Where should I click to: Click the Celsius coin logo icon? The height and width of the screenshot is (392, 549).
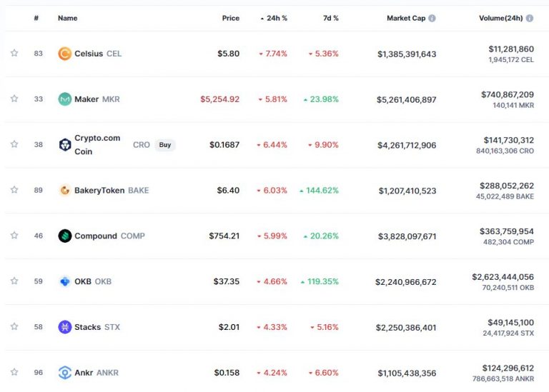coord(64,54)
